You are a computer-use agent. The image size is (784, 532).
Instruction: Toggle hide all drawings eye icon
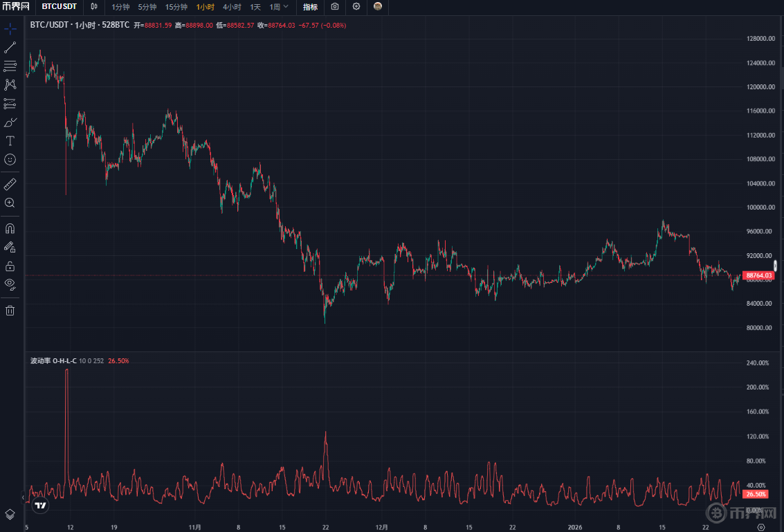[x=10, y=284]
